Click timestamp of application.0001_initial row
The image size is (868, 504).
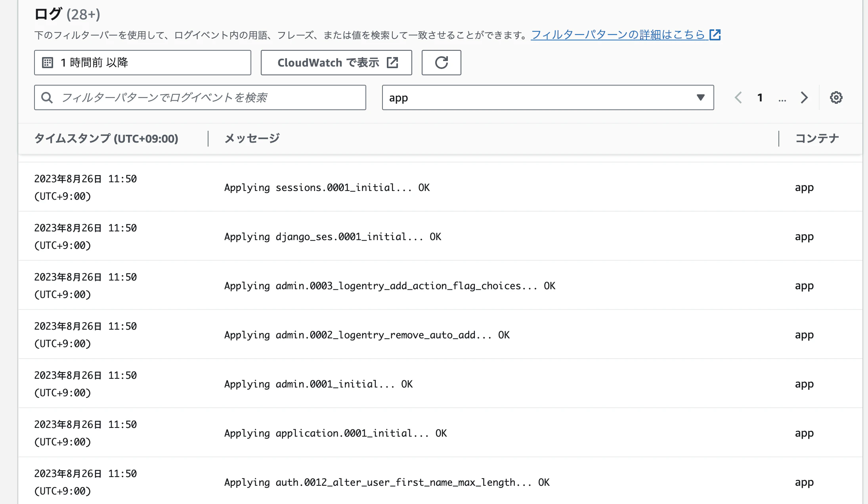tap(85, 433)
